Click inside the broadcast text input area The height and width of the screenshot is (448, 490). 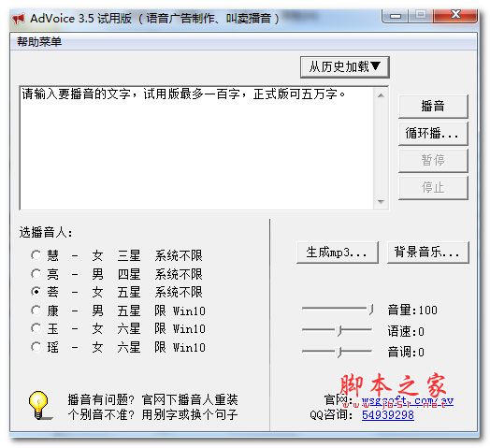pyautogui.click(x=197, y=148)
